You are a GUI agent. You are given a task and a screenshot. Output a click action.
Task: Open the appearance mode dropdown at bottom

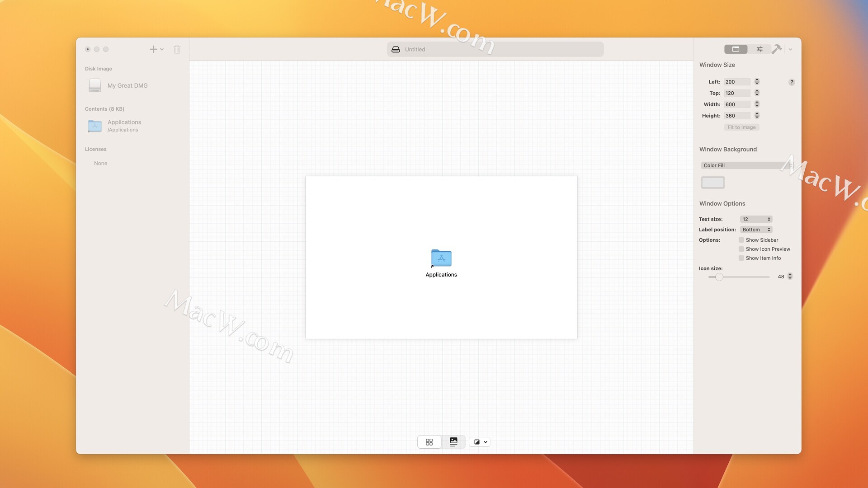click(480, 442)
